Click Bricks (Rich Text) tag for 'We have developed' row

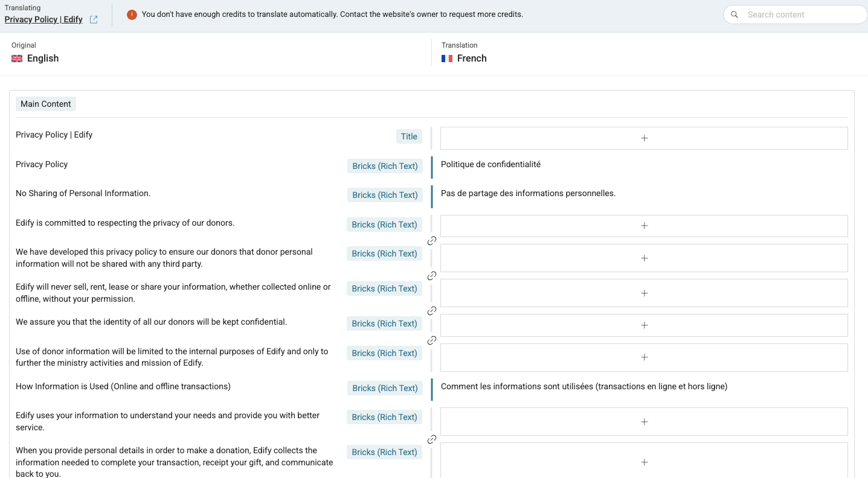tap(384, 253)
